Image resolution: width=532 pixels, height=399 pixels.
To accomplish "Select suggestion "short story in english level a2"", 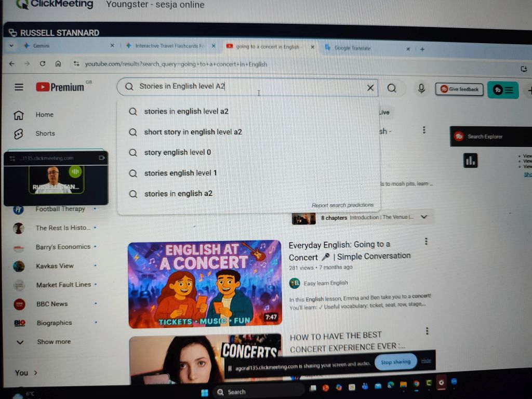I will tap(193, 132).
